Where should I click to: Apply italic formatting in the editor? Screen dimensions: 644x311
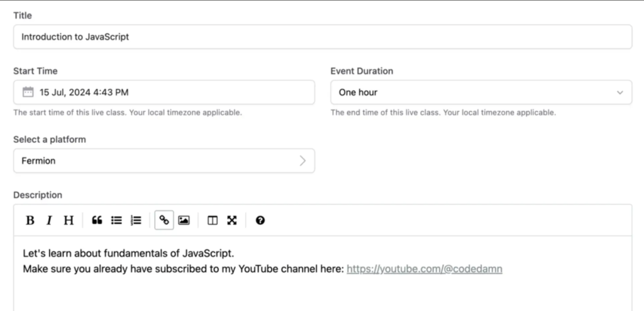49,220
